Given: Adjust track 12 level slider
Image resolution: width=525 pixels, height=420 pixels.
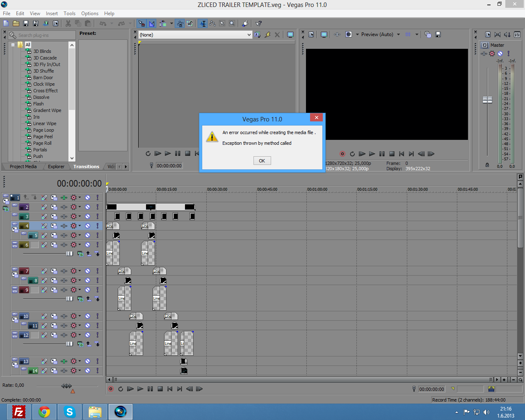Looking at the screenshot, I should point(69,344).
